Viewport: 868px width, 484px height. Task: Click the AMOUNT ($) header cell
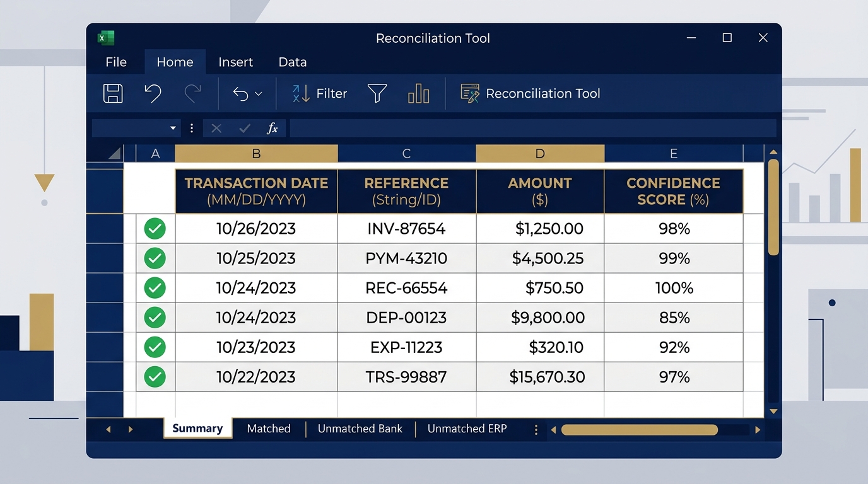[x=540, y=192]
